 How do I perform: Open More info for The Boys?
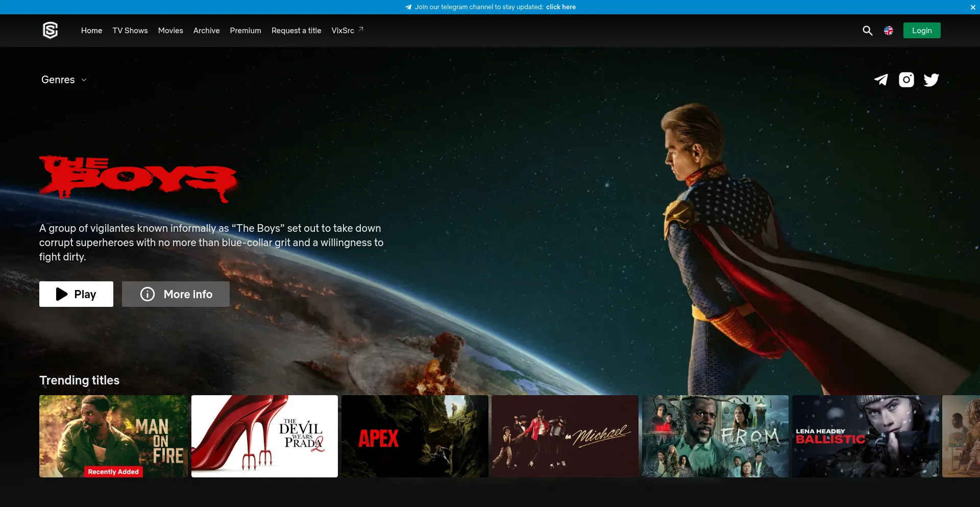tap(176, 294)
